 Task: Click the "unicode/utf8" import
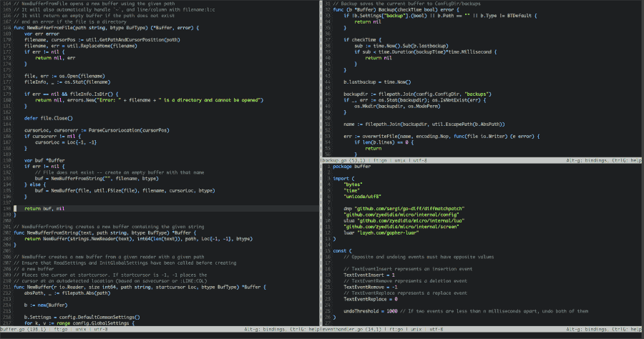[362, 197]
